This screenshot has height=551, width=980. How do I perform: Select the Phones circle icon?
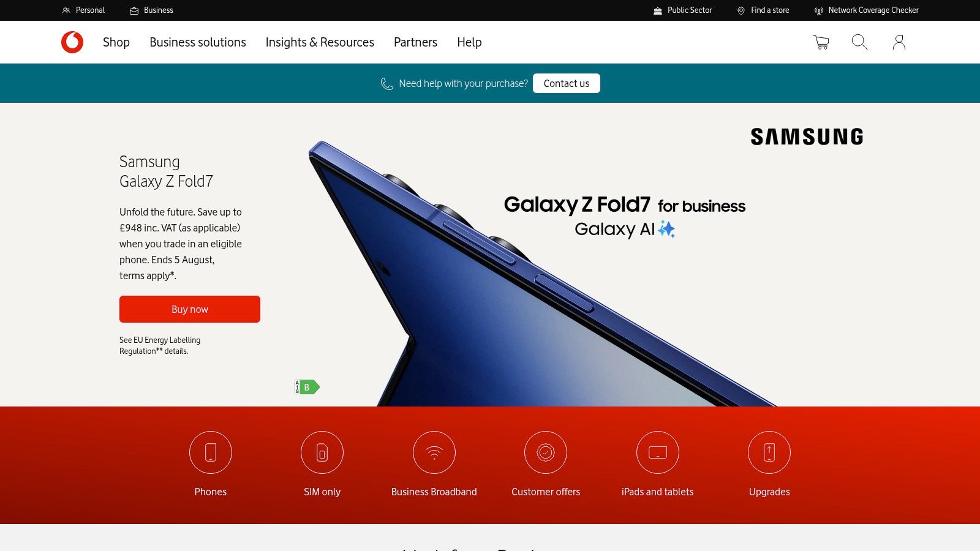[x=211, y=452]
